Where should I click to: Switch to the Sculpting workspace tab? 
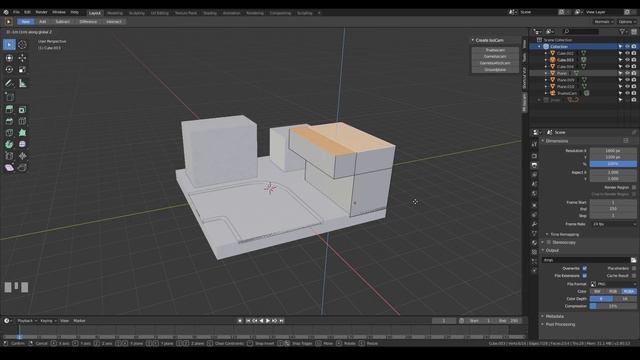pyautogui.click(x=137, y=13)
